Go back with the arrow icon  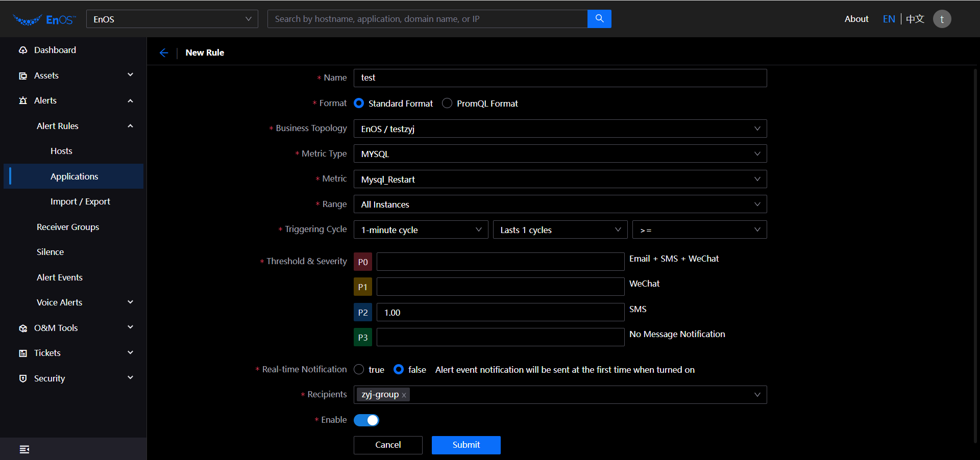(164, 53)
